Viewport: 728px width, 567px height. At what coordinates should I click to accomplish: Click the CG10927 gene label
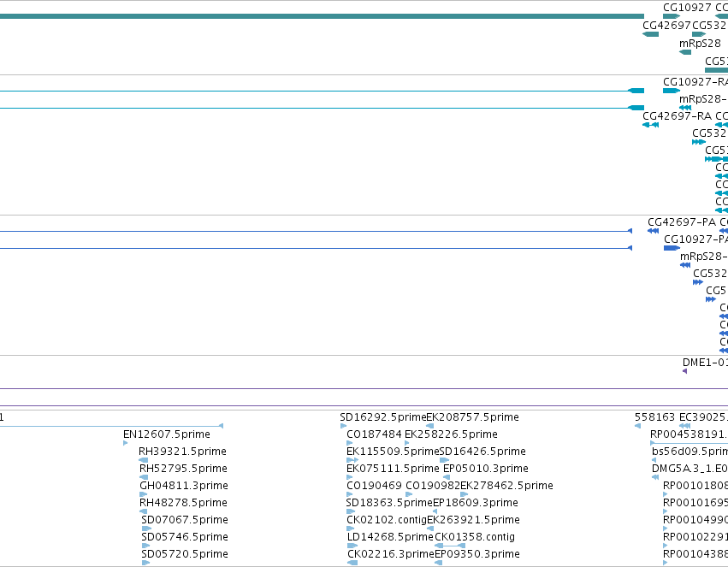(x=687, y=8)
